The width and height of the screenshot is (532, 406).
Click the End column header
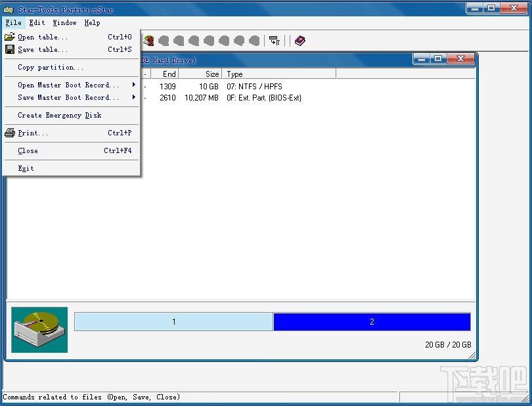click(165, 74)
